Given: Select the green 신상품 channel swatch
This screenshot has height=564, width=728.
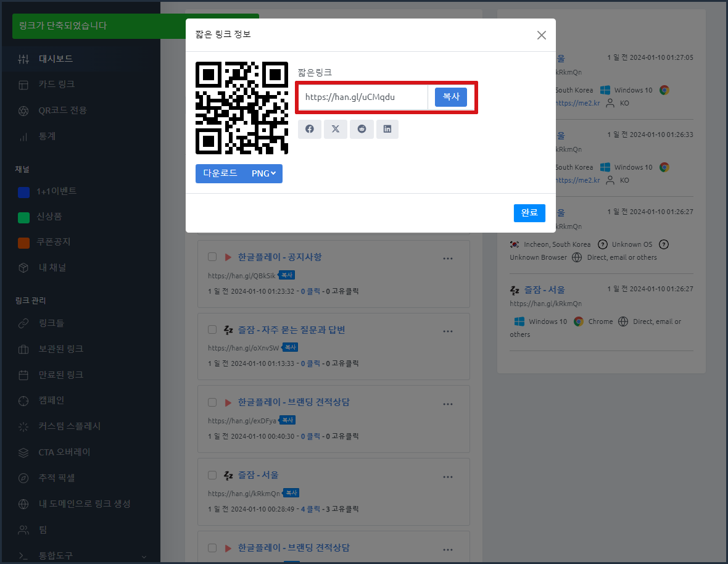Looking at the screenshot, I should pyautogui.click(x=23, y=217).
